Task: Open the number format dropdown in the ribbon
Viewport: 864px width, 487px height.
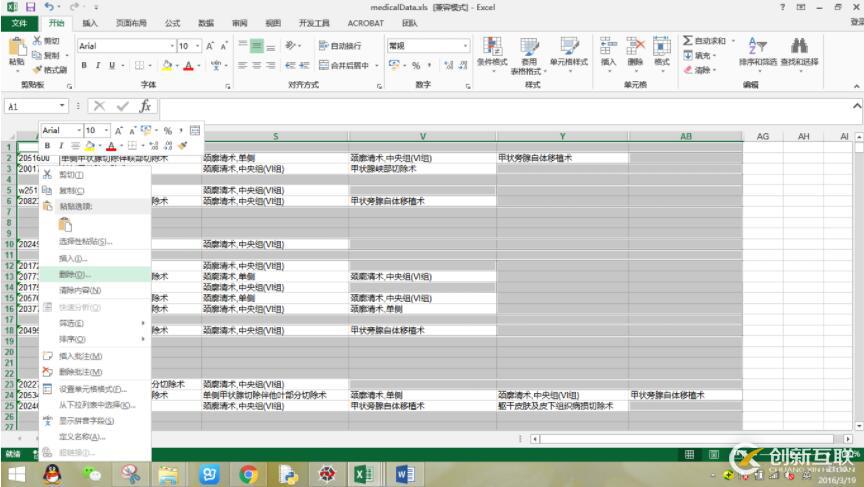Action: pos(465,46)
